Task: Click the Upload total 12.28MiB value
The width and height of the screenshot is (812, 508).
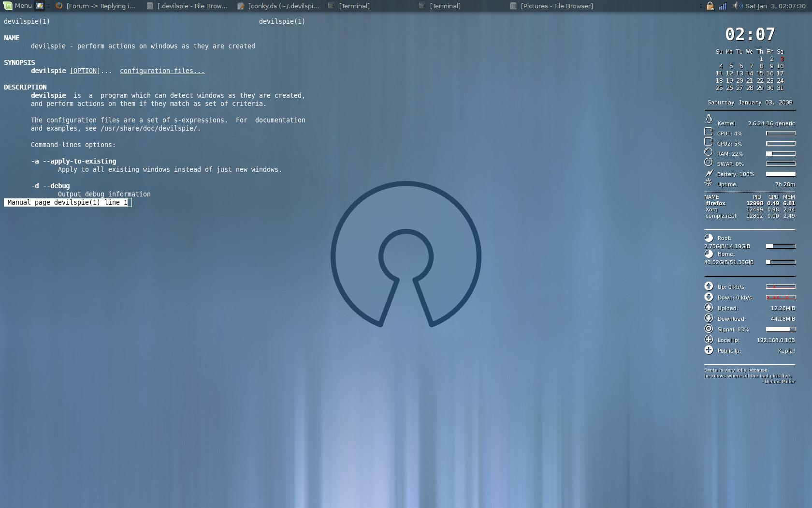Action: coord(783,308)
